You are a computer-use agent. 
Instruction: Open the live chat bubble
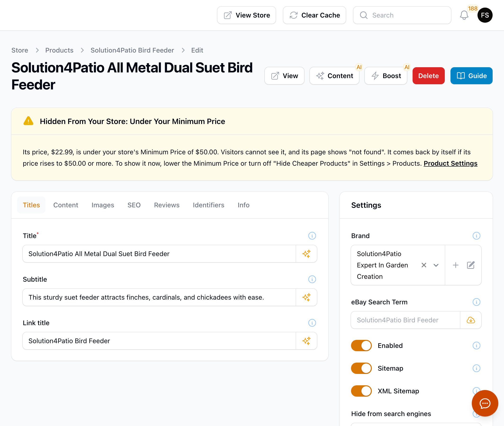(485, 403)
